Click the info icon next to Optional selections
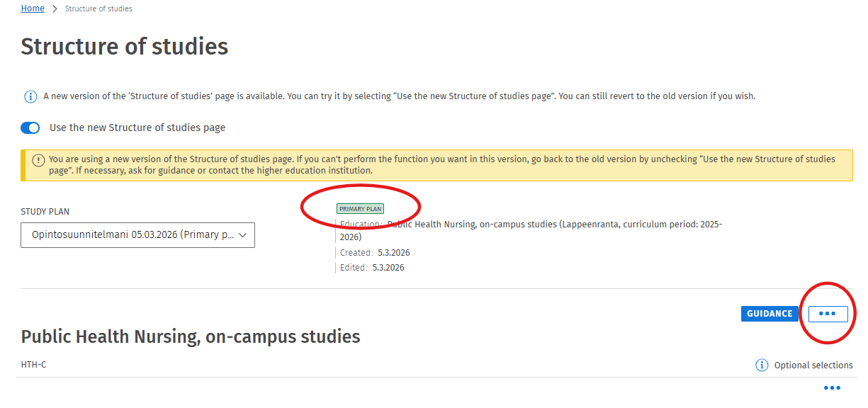Viewport: 868px width, 408px height. 762,365
